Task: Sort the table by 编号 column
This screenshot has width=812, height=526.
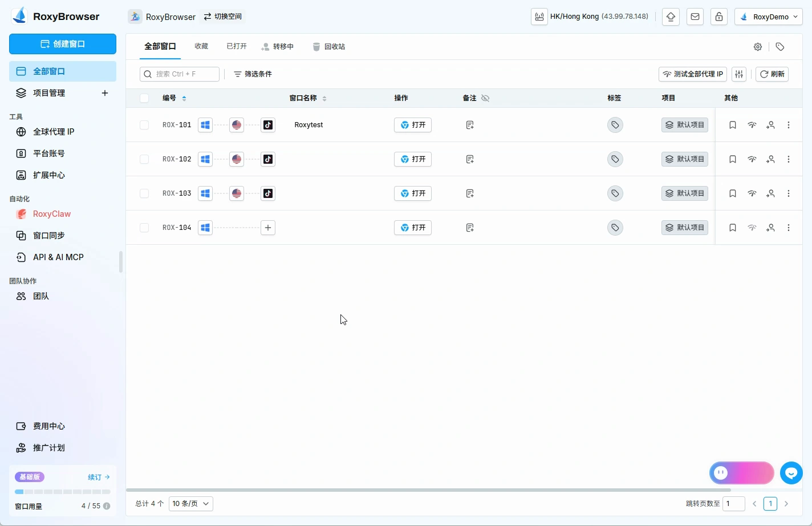Action: click(x=184, y=98)
